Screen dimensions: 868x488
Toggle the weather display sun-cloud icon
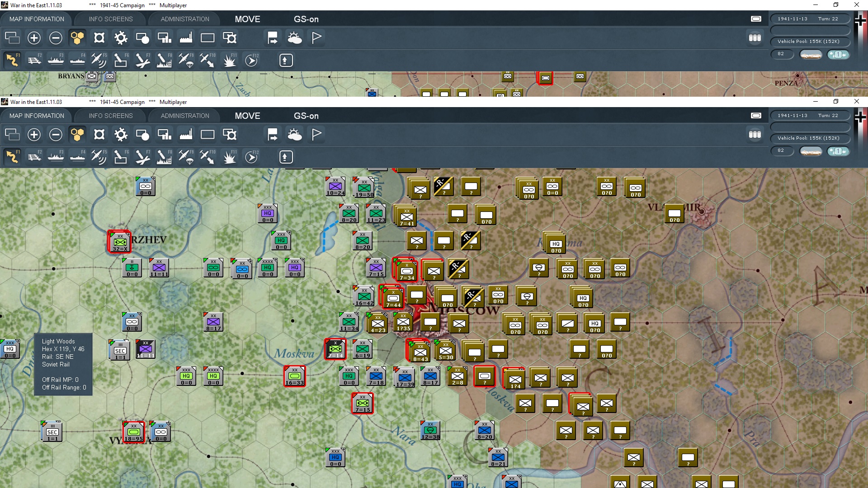pos(295,134)
